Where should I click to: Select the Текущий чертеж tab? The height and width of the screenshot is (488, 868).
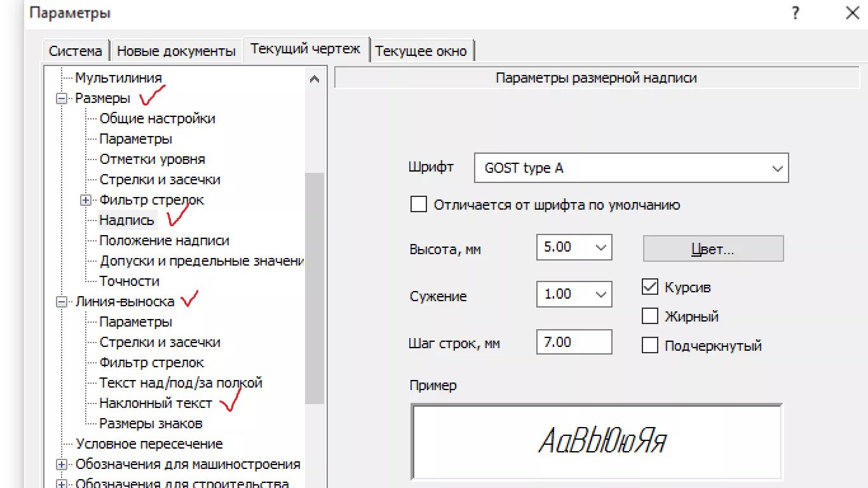click(x=306, y=48)
